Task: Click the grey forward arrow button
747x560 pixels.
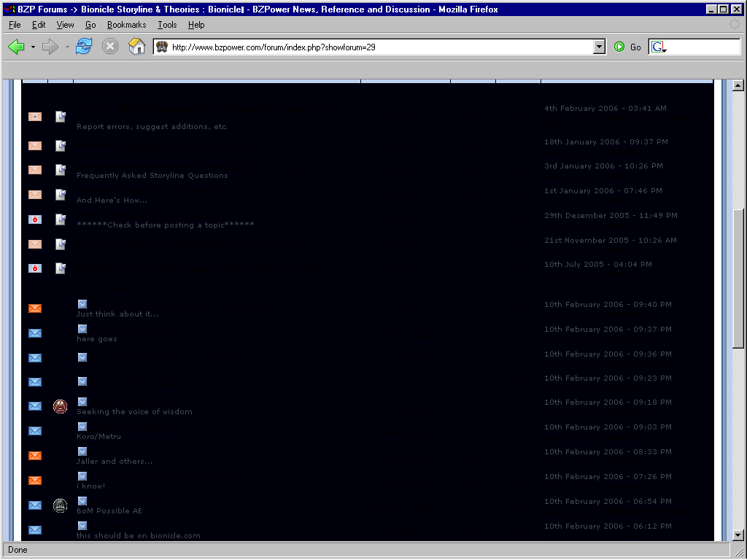Action: coord(50,47)
